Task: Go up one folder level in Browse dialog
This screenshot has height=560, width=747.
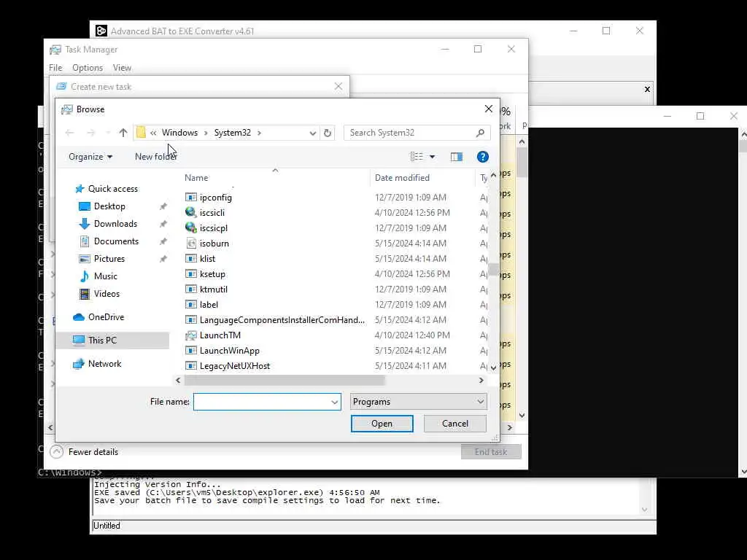Action: [123, 133]
